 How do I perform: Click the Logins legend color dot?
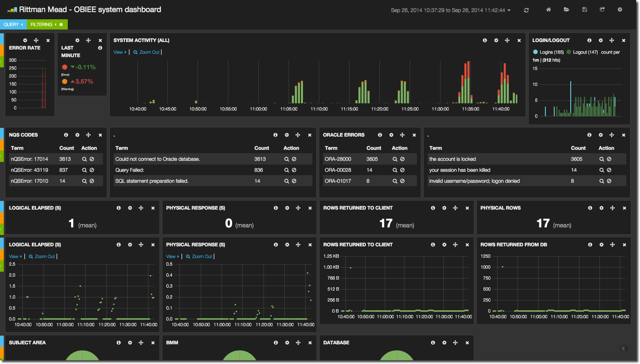(535, 52)
